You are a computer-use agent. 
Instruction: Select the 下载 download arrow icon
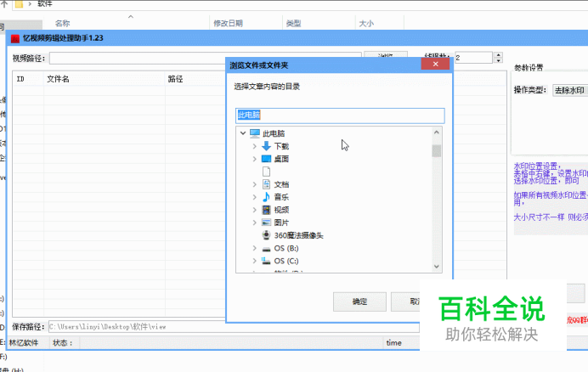point(266,146)
